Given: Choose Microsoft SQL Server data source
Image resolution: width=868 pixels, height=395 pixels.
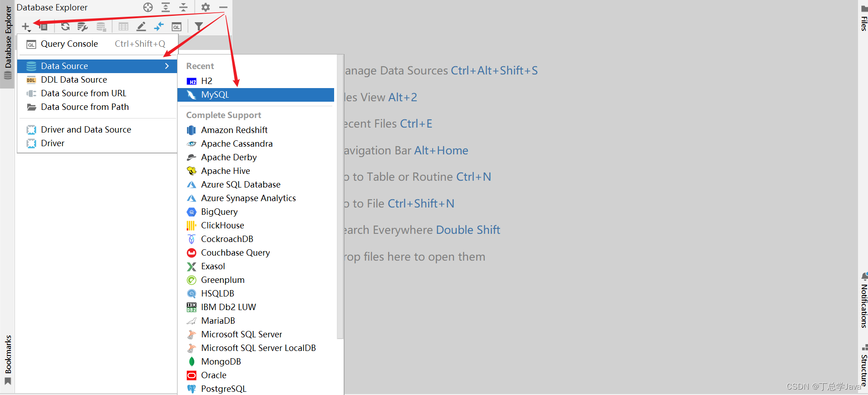Looking at the screenshot, I should [x=256, y=335].
